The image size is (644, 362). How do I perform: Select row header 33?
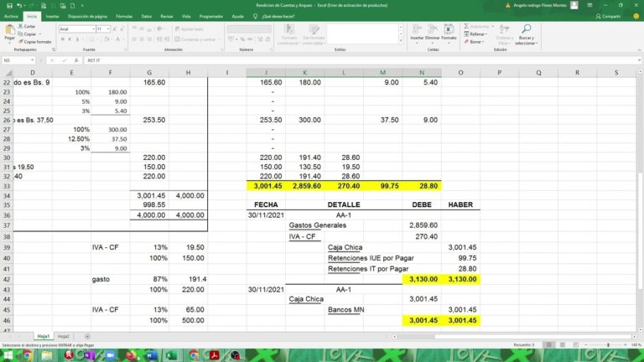tap(6, 186)
